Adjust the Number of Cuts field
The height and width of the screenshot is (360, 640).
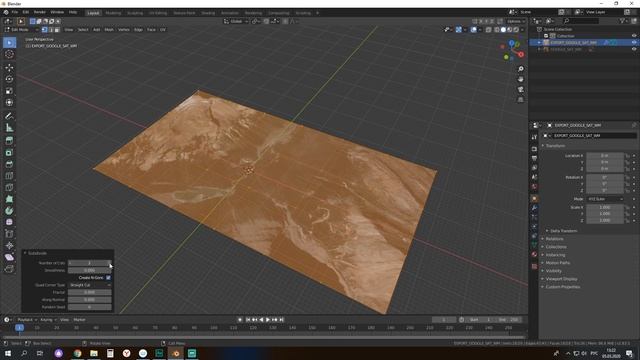90,263
